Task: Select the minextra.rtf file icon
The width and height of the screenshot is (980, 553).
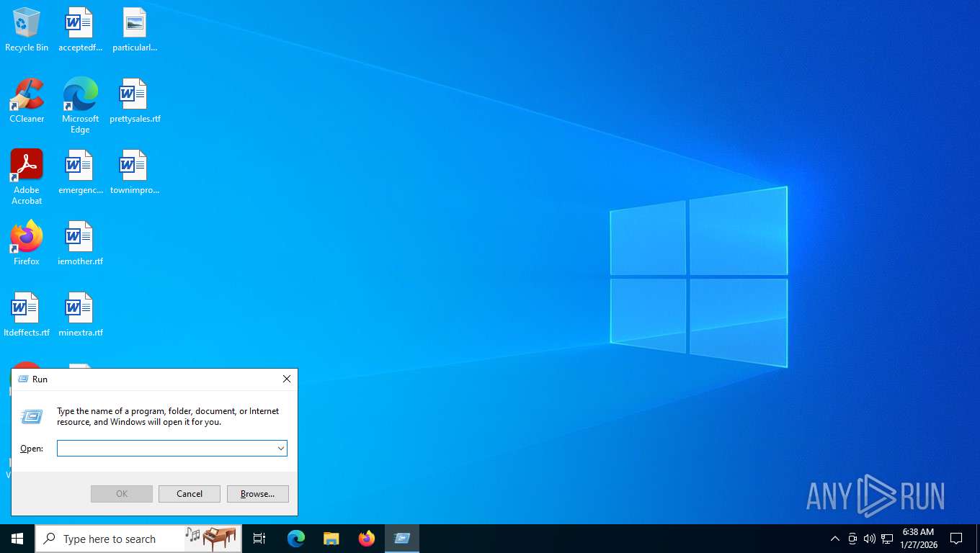Action: coord(80,315)
